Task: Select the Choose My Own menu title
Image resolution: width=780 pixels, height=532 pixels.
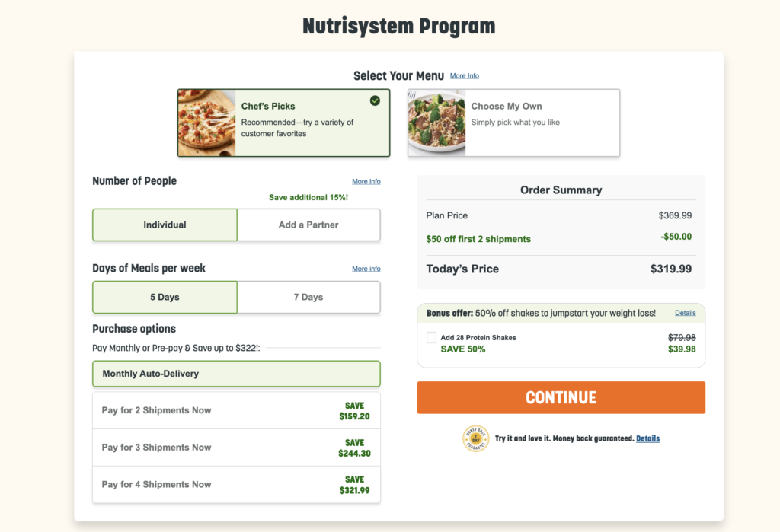Action: pyautogui.click(x=507, y=107)
